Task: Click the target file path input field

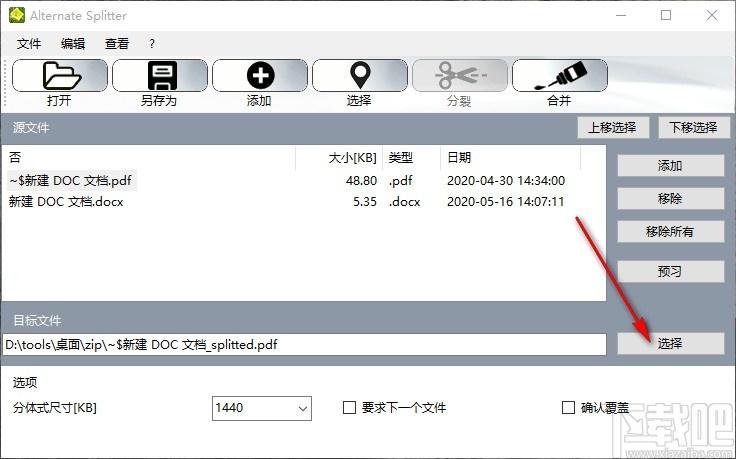Action: pyautogui.click(x=304, y=344)
